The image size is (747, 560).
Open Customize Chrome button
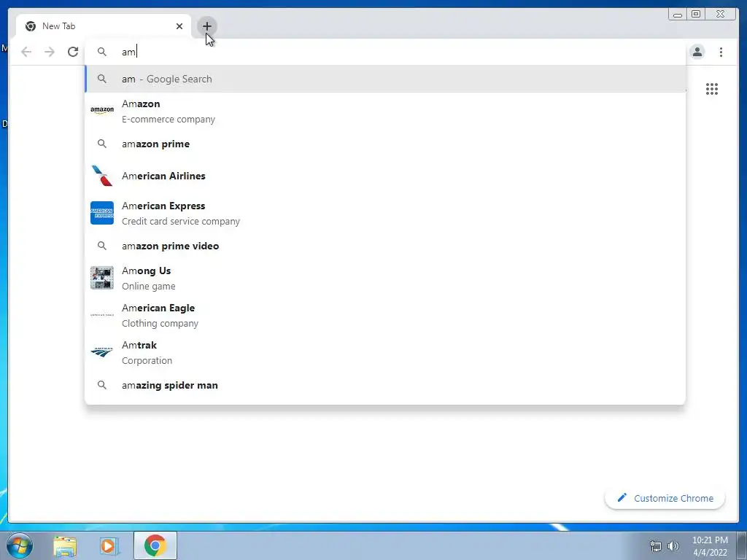click(665, 498)
